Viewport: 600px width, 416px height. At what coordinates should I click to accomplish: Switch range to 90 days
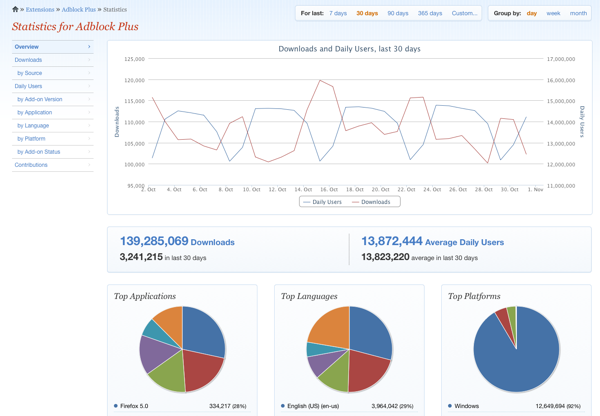coord(398,13)
